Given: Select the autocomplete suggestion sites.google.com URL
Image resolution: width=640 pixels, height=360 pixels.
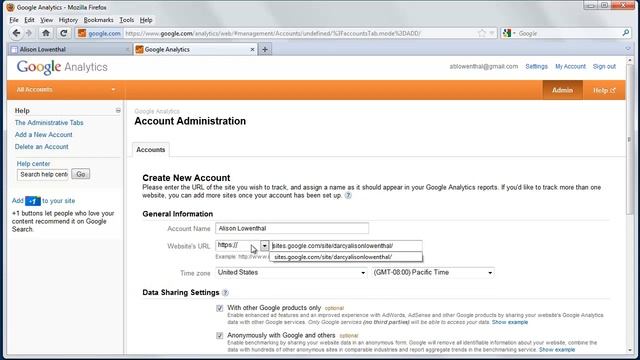Looking at the screenshot, I should point(346,257).
